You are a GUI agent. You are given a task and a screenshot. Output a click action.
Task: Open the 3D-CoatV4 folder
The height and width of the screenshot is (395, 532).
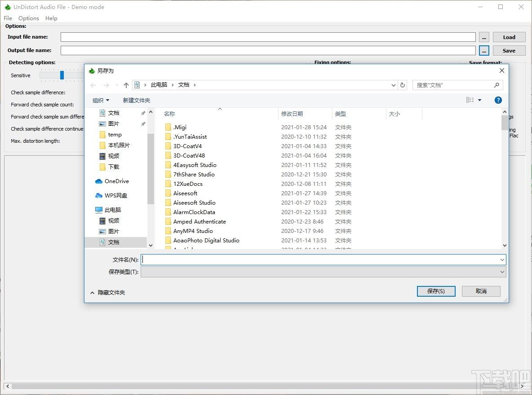(187, 146)
